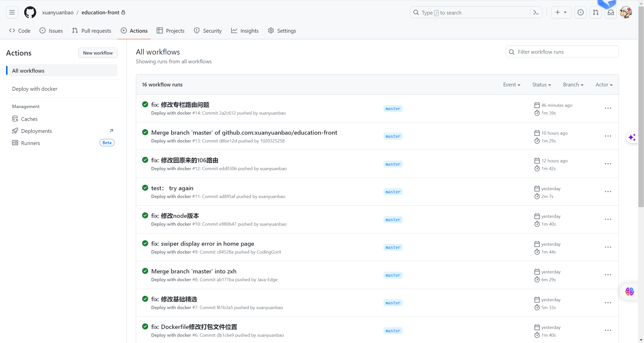Select Deploy with docker workflow in sidebar
Viewport: 644px width, 343px height.
coord(35,89)
